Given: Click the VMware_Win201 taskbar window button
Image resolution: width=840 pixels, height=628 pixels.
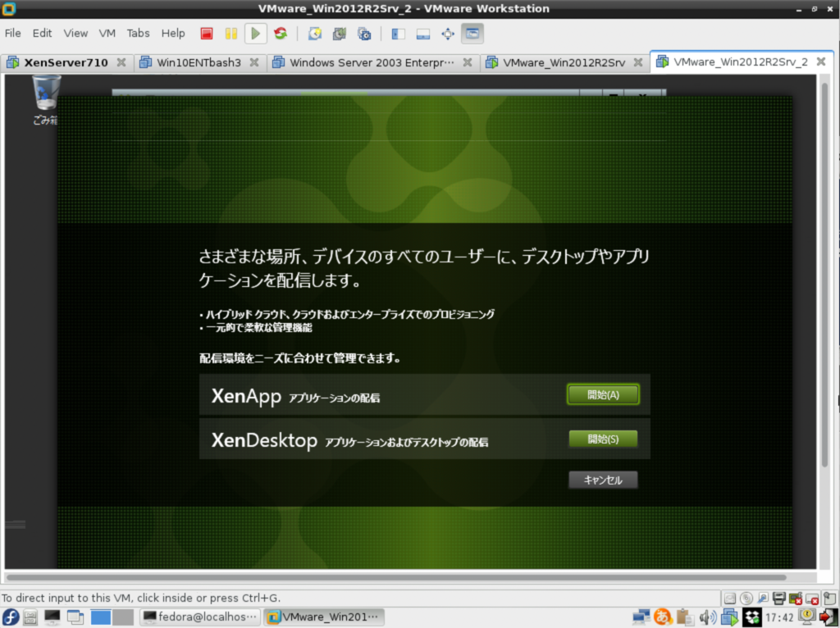Looking at the screenshot, I should [323, 617].
